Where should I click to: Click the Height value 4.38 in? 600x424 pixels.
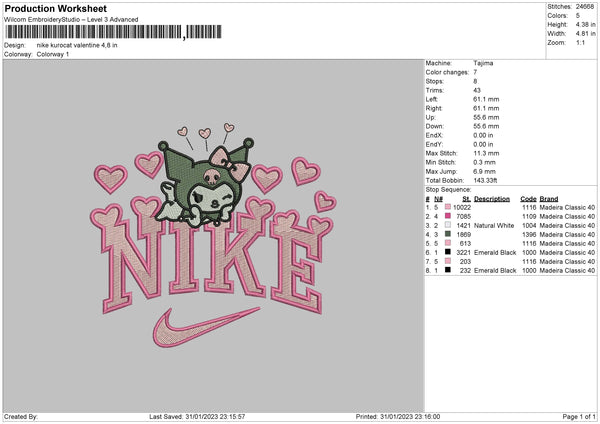tap(585, 24)
